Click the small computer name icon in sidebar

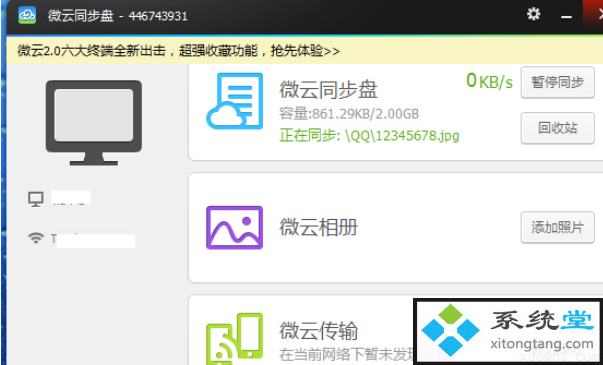pyautogui.click(x=36, y=199)
